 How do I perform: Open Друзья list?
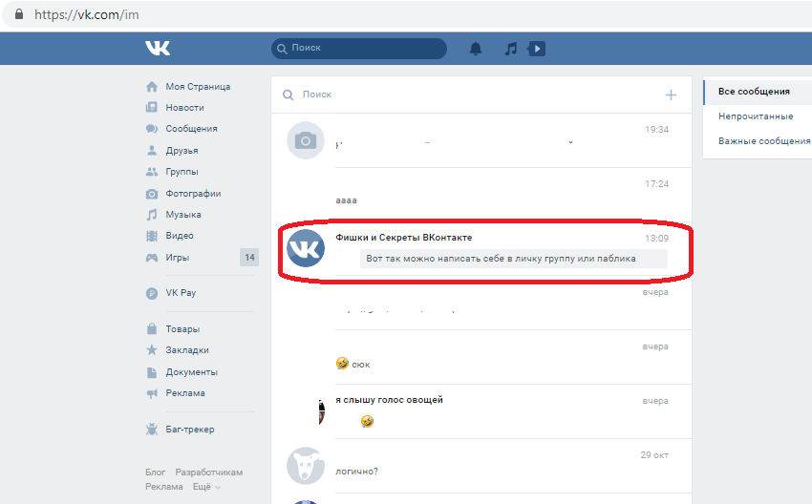(182, 151)
